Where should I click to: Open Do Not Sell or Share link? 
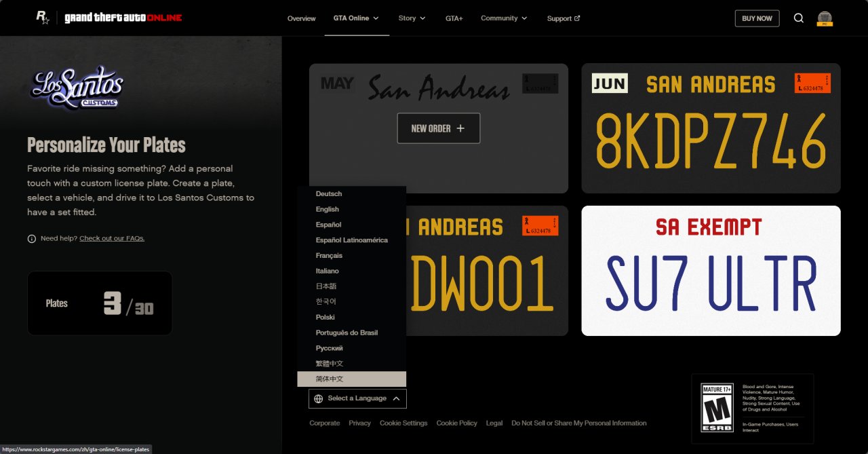579,423
